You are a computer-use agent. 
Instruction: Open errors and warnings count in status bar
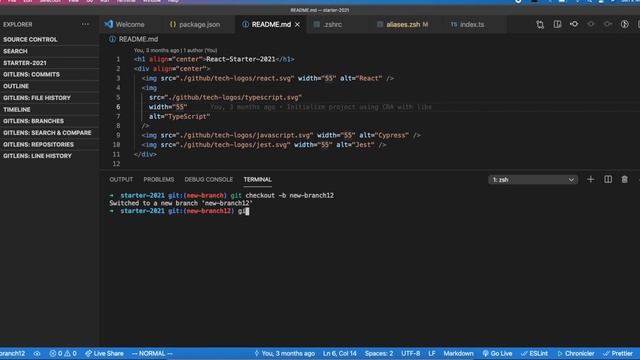coord(63,353)
